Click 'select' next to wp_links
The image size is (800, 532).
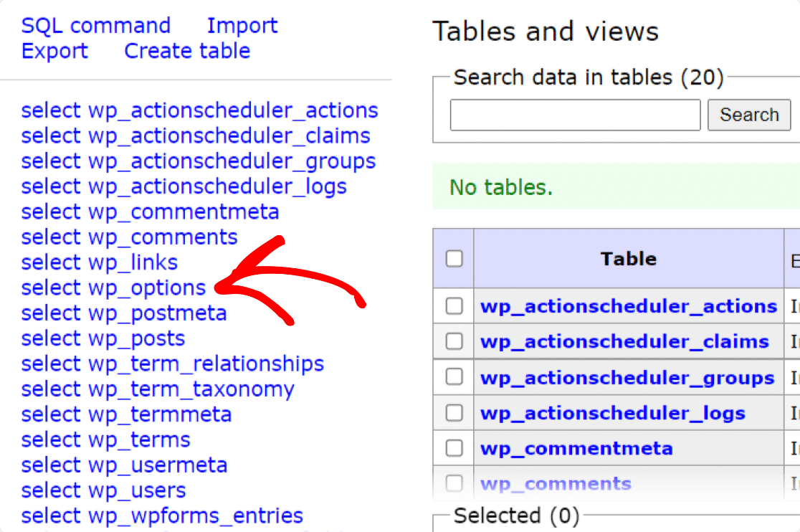pyautogui.click(x=51, y=262)
